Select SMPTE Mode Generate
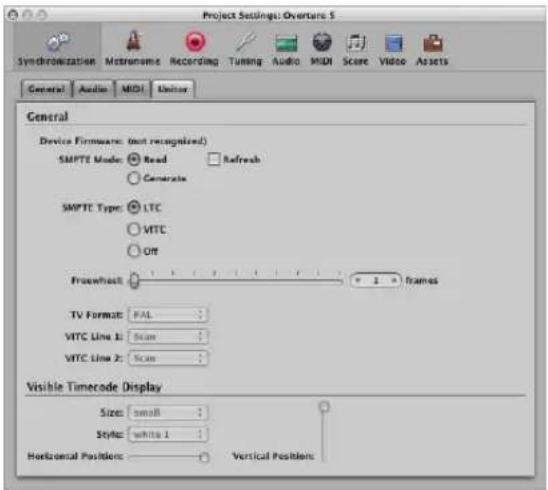 tap(134, 178)
